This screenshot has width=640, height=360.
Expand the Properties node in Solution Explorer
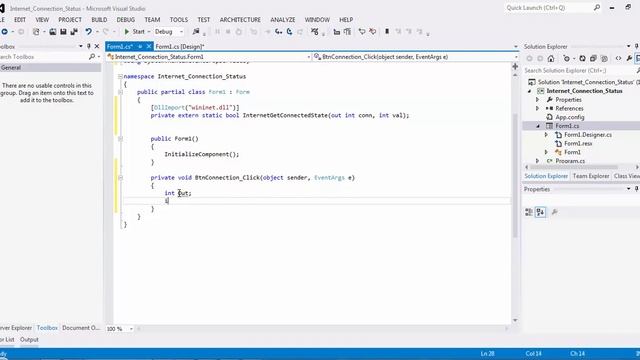538,100
